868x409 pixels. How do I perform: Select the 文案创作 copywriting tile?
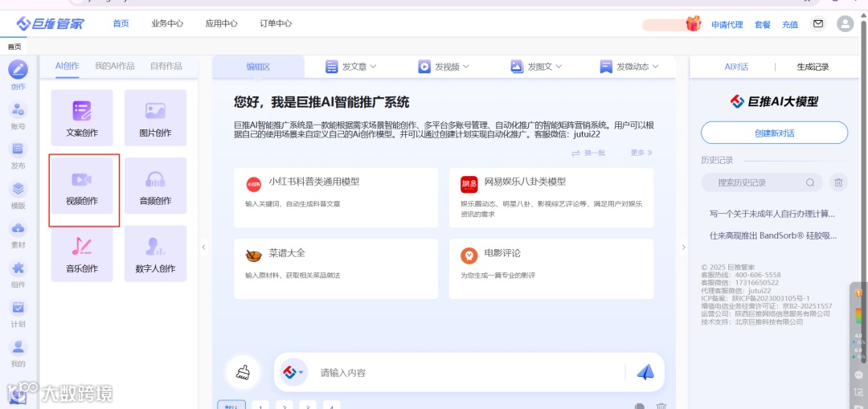pos(82,118)
